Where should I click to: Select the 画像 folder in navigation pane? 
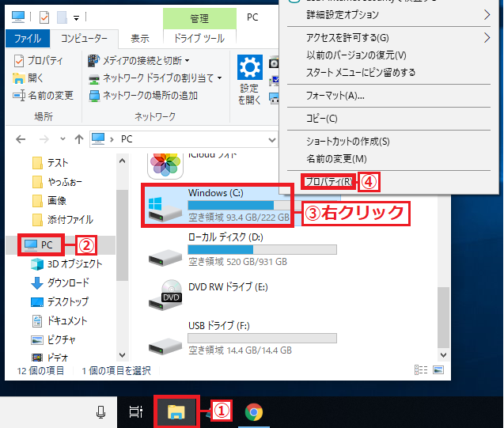tap(50, 200)
